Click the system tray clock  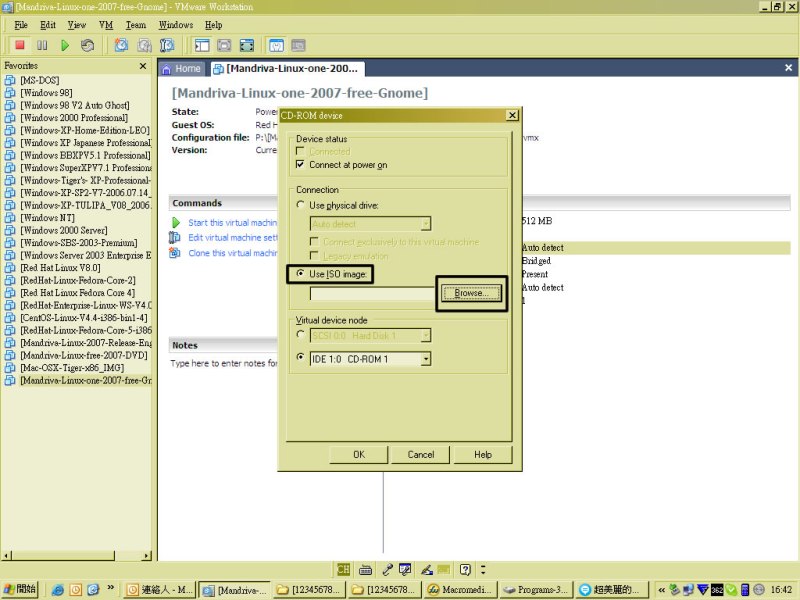click(x=781, y=589)
